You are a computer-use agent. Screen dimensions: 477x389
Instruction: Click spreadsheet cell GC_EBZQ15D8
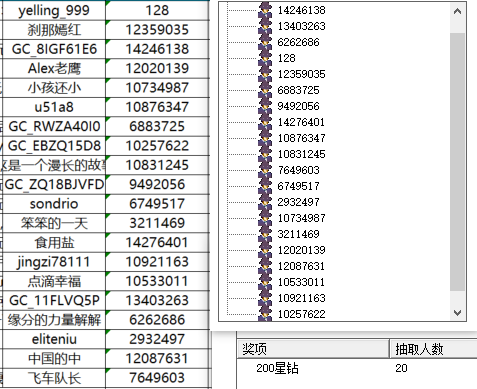(54, 146)
